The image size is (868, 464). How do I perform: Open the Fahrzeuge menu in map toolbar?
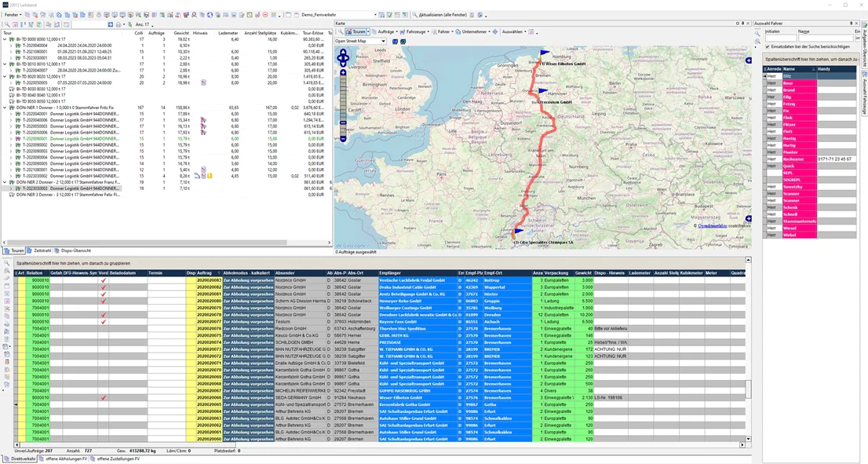(x=416, y=31)
